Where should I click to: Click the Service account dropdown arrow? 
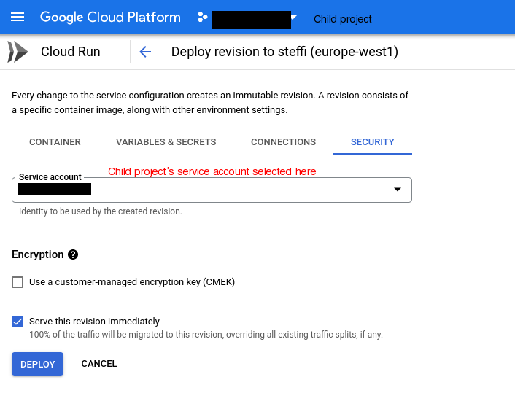pos(398,190)
